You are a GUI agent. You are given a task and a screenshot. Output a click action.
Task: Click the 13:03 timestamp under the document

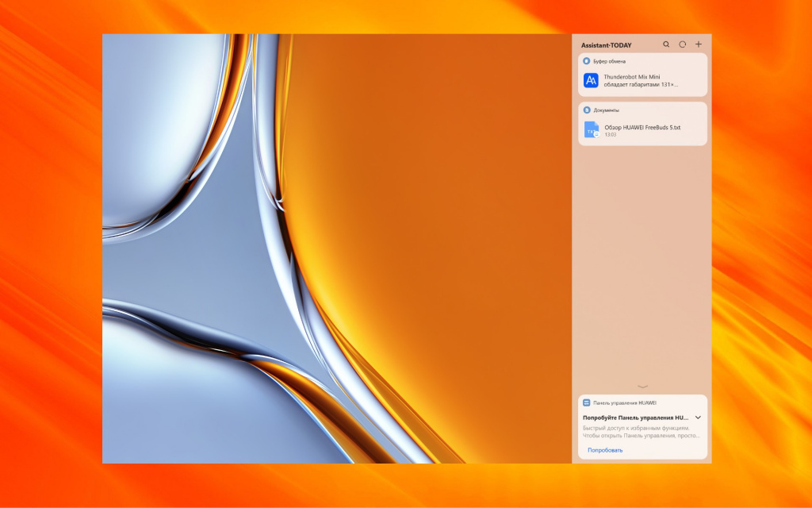click(x=611, y=135)
